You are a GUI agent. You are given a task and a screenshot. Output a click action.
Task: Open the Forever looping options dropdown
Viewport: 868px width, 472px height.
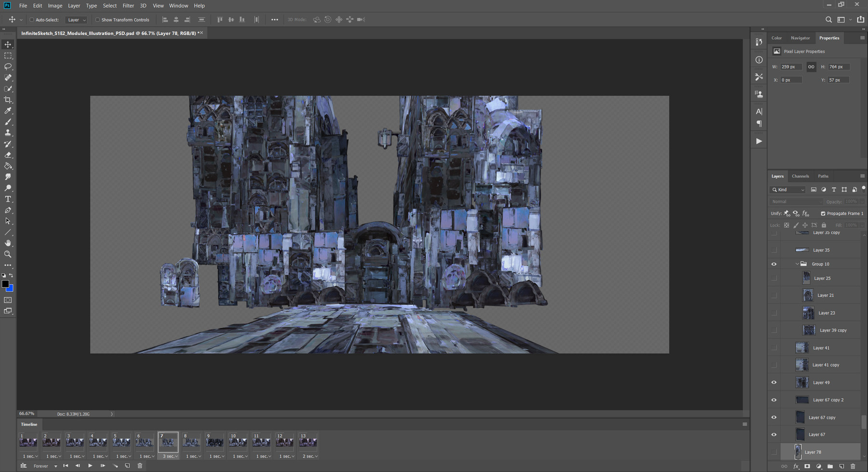[45, 466]
